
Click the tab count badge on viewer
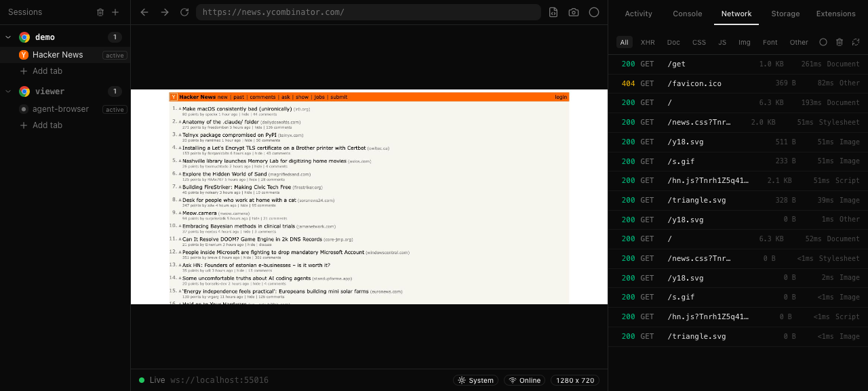[x=115, y=91]
